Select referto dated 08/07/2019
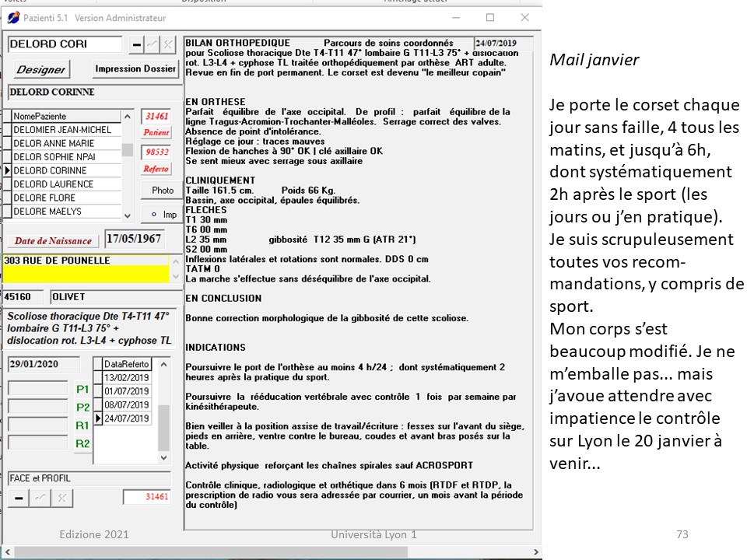The image size is (747, 560). [x=127, y=404]
